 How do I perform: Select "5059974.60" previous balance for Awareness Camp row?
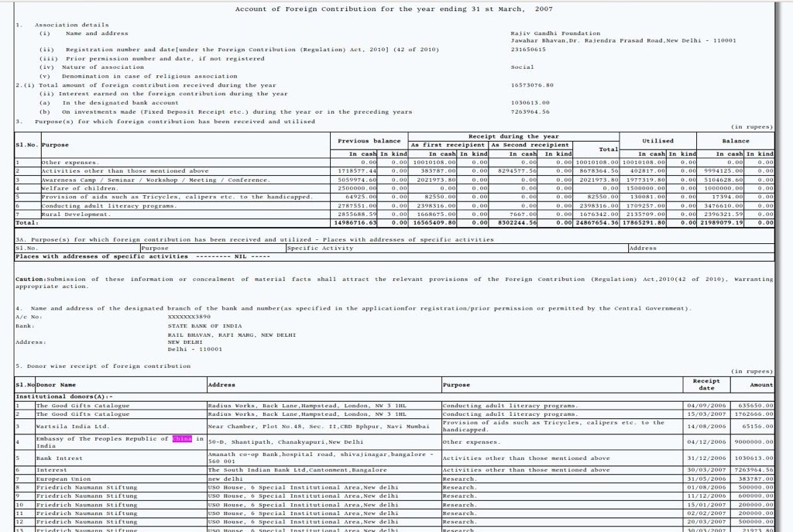click(x=357, y=180)
